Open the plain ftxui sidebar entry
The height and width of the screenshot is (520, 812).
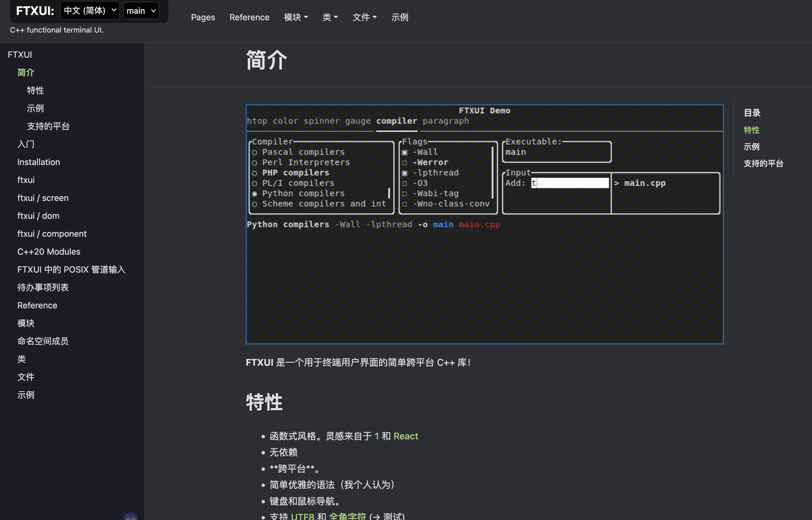26,180
